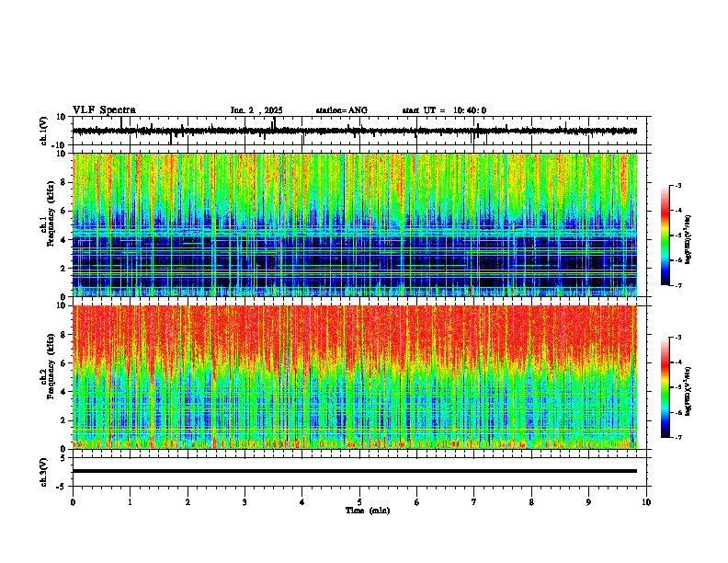
Task: Select the date label Jan. 2, 2025
Action: [256, 110]
